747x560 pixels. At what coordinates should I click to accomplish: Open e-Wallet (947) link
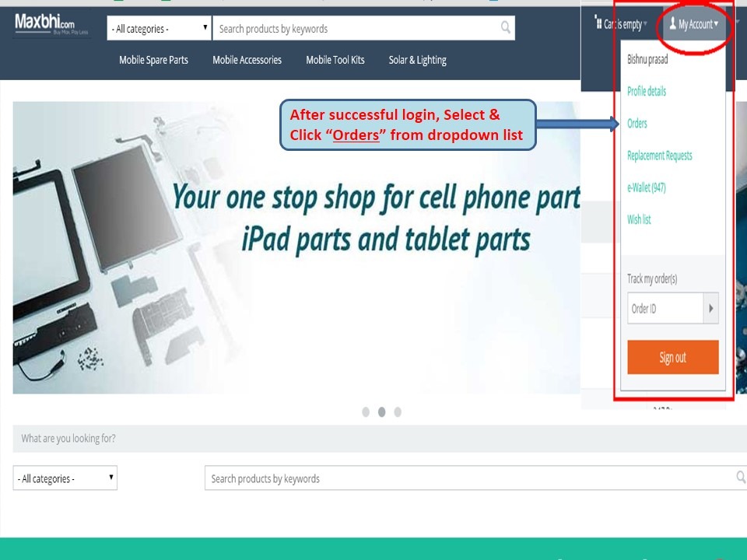pos(646,187)
